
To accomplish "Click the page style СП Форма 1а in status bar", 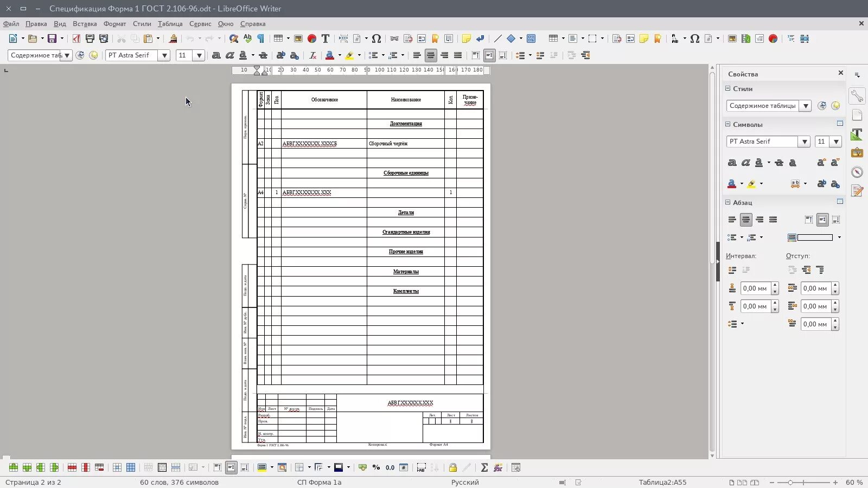I will 319,482.
